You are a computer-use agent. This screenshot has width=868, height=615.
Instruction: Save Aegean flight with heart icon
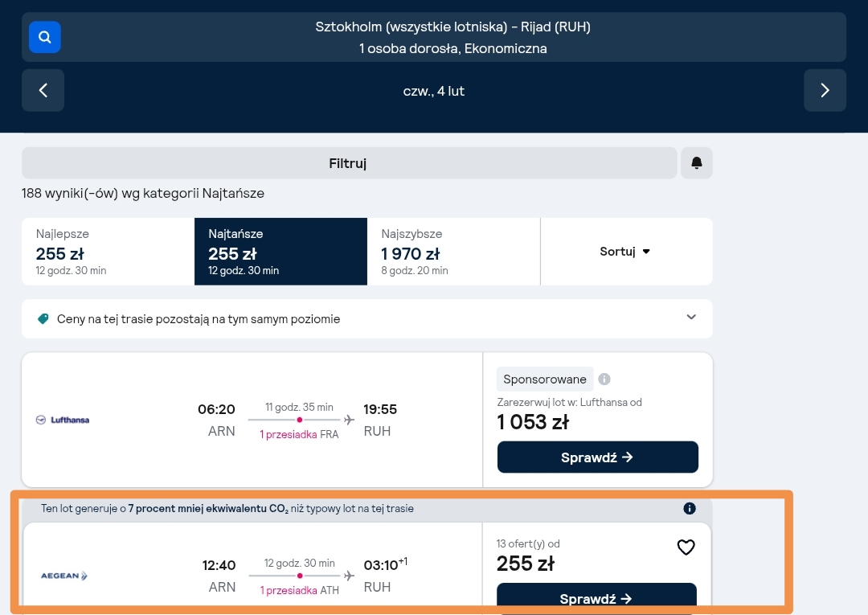[686, 547]
